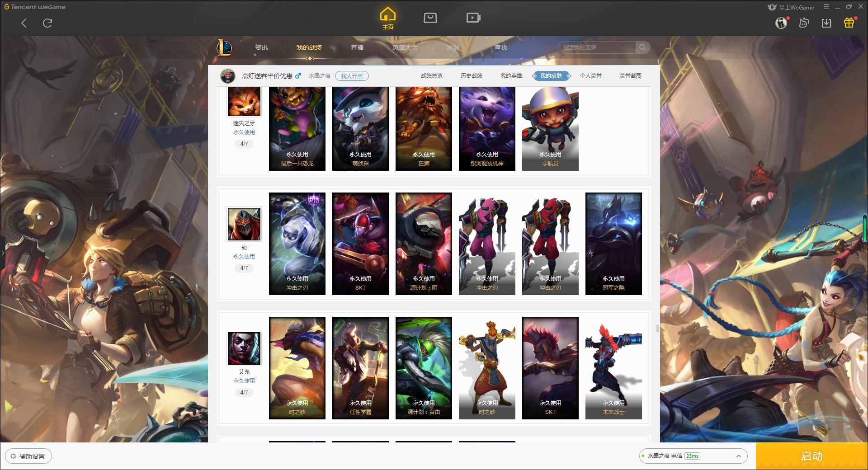Image resolution: width=868 pixels, height=470 pixels.
Task: Select 萌侦探 Gnar skin thumbnail
Action: (360, 129)
